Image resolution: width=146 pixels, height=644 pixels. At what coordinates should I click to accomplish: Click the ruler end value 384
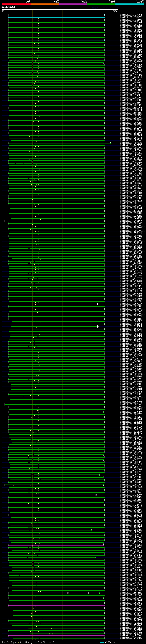coord(115,11)
